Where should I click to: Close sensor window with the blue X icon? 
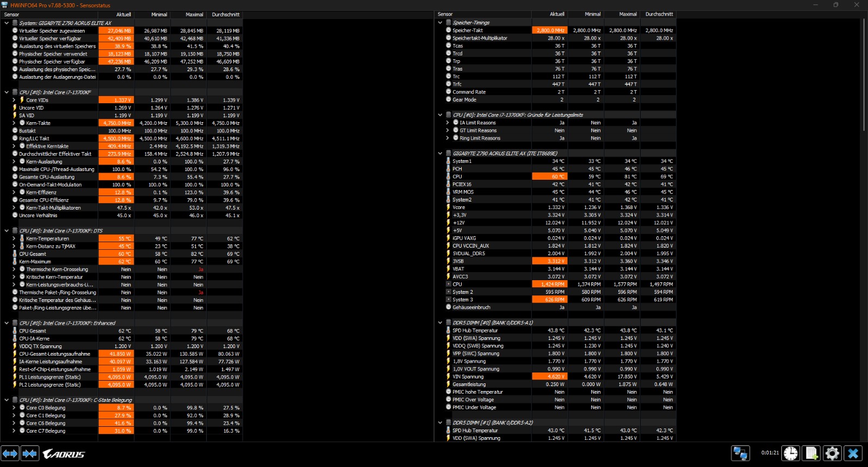[x=853, y=453]
